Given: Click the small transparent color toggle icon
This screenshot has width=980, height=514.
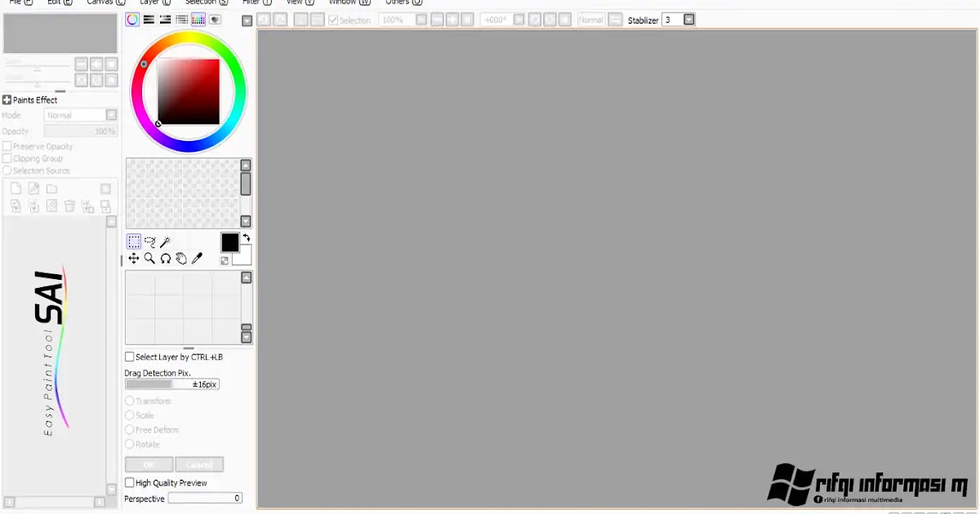Looking at the screenshot, I should pos(225,260).
